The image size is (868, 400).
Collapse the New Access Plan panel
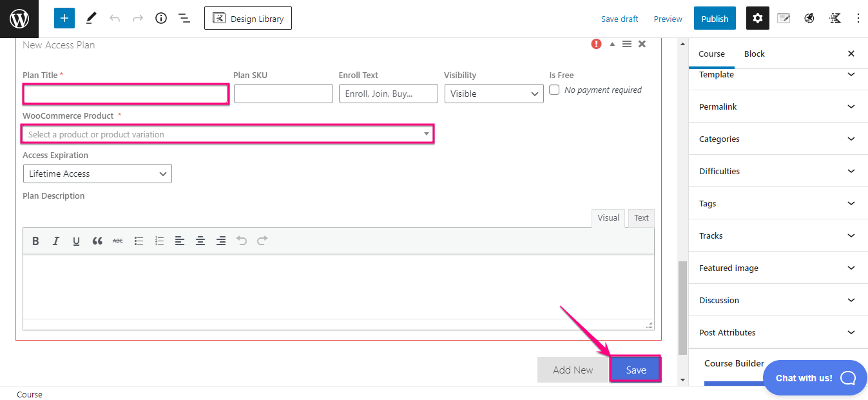(x=612, y=44)
